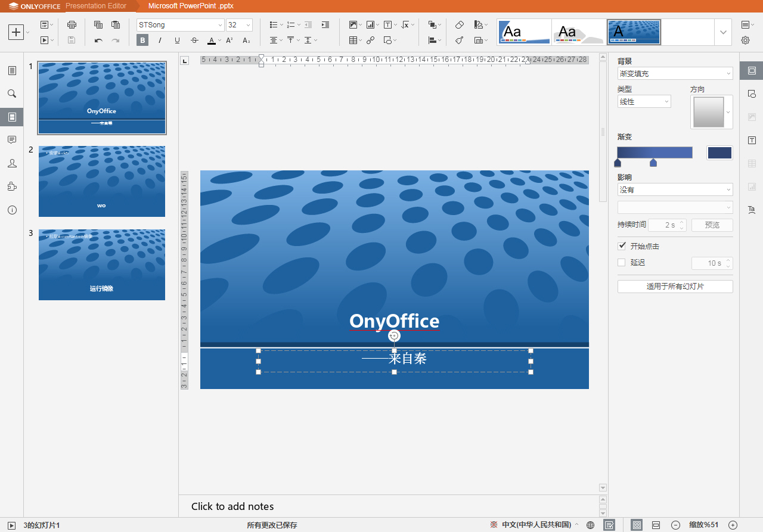This screenshot has width=763, height=532.
Task: Open comments panel in left sidebar
Action: 12,140
